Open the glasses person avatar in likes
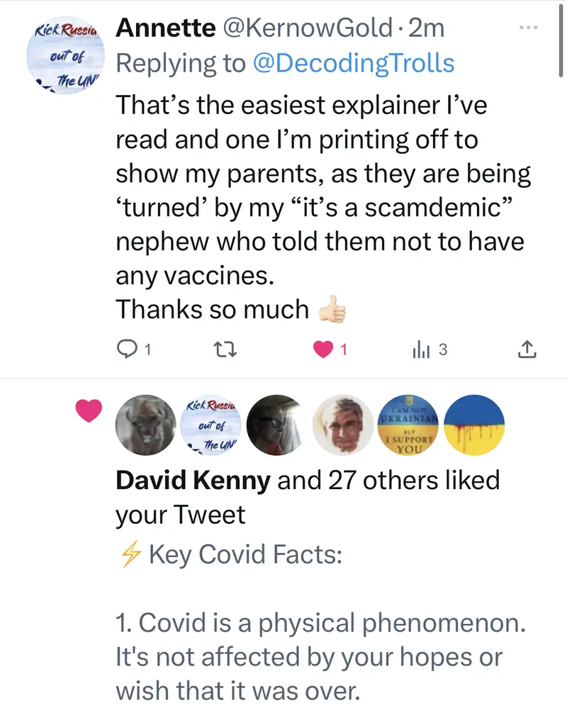The height and width of the screenshot is (728, 567). pyautogui.click(x=276, y=424)
